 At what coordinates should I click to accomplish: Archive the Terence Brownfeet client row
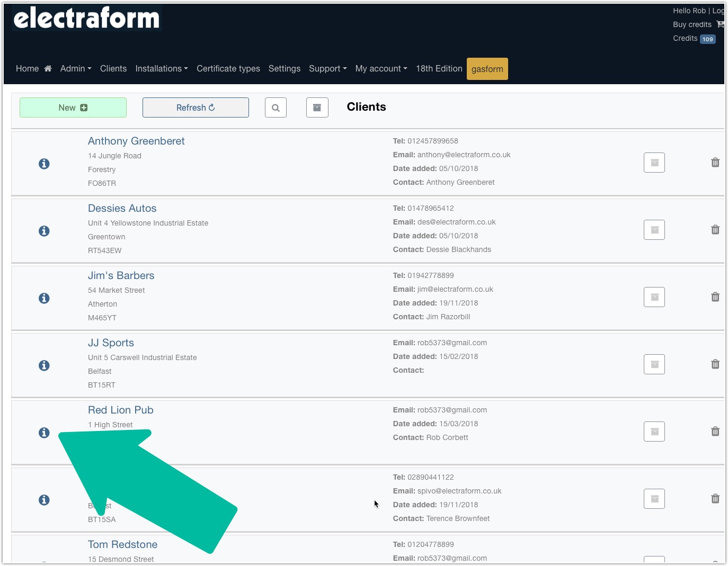click(x=654, y=499)
